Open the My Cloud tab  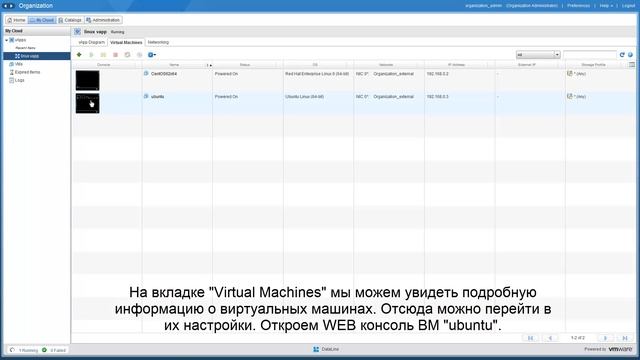42,20
